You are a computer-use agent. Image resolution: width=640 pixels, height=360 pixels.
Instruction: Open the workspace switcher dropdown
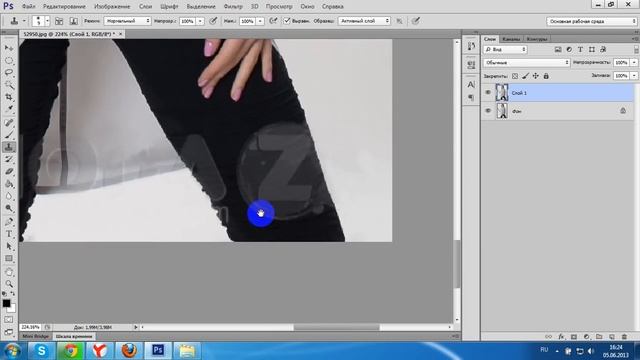pos(592,21)
